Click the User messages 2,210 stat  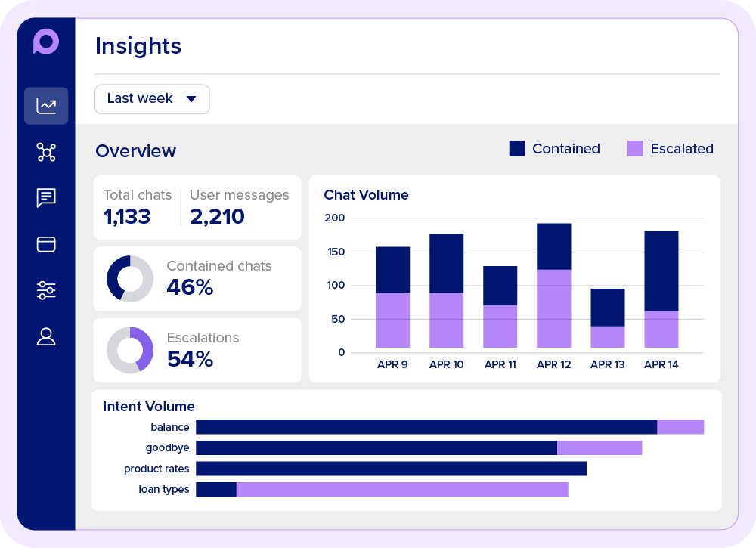click(239, 207)
